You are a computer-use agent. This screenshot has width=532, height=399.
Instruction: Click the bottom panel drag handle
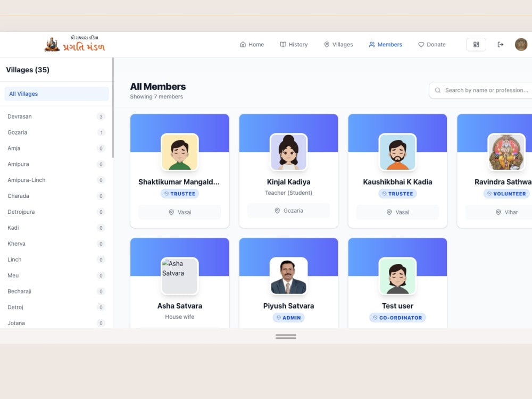[x=286, y=337]
